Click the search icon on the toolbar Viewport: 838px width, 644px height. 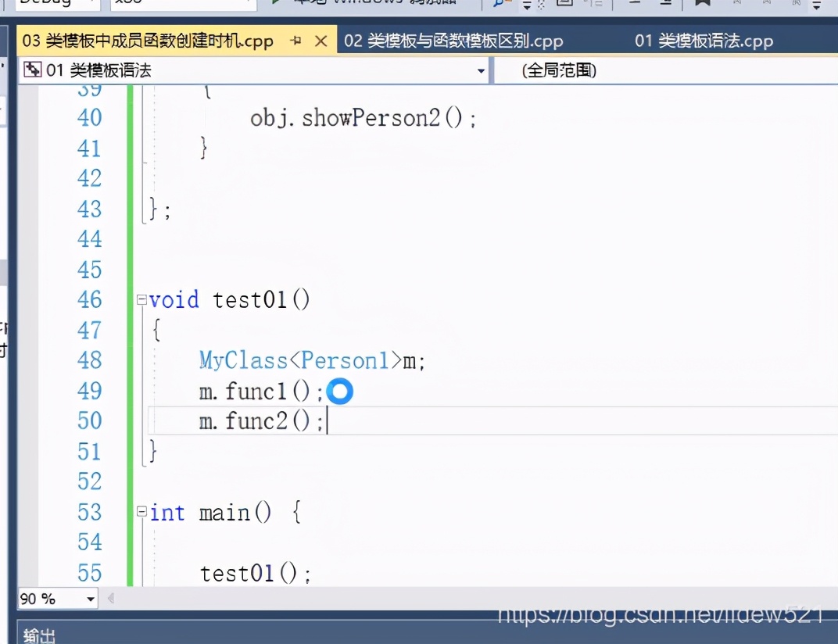[x=498, y=4]
